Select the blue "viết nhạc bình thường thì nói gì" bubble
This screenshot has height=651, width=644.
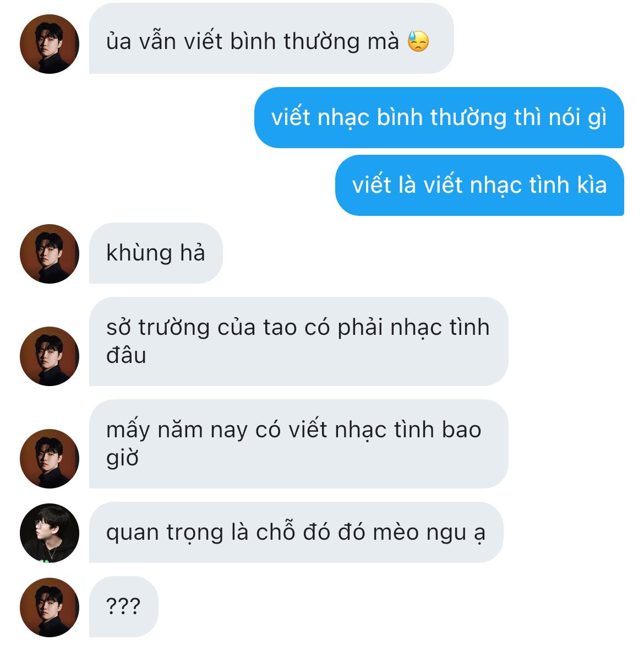click(439, 117)
